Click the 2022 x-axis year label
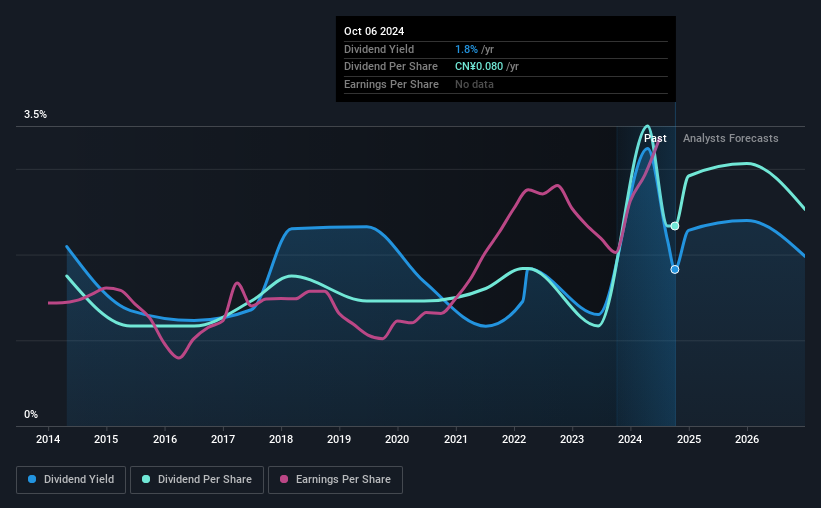The height and width of the screenshot is (508, 821). point(514,439)
